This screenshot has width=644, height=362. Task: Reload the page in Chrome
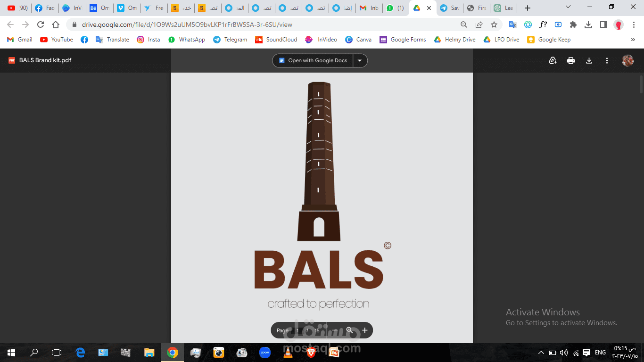click(41, 25)
